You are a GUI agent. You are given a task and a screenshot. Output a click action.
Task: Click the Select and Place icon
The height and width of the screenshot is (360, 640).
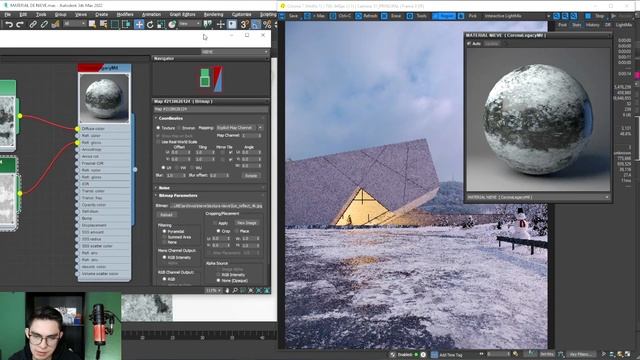click(x=172, y=24)
